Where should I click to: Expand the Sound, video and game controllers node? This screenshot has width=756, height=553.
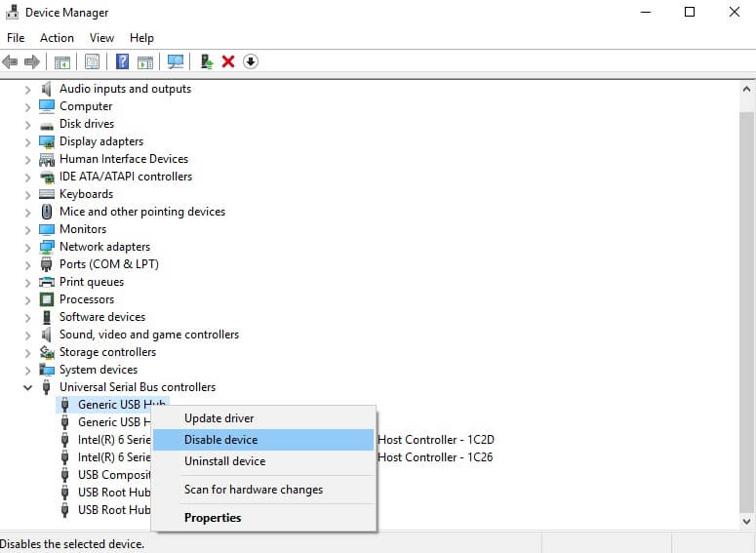click(27, 336)
